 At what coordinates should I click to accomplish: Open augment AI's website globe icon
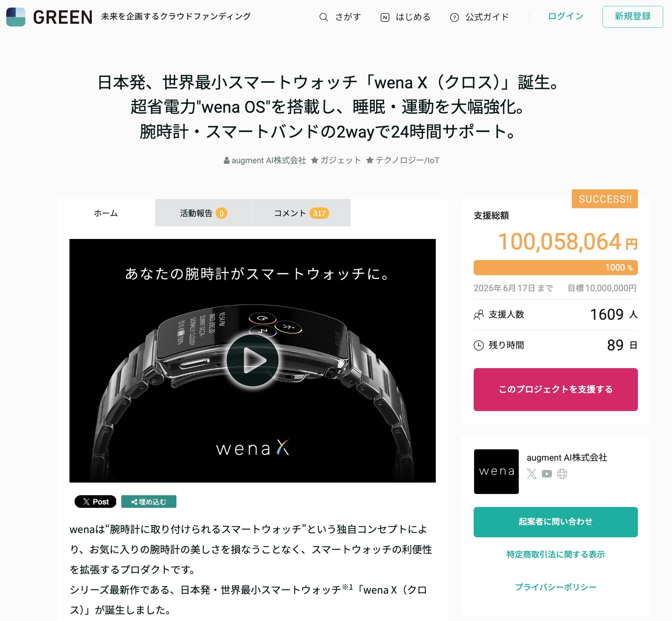coord(562,474)
